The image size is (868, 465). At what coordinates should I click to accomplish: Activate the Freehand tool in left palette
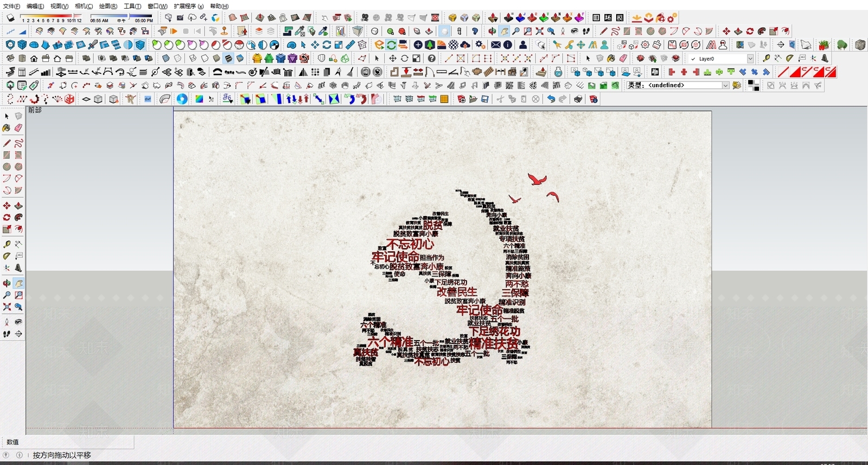[x=18, y=143]
